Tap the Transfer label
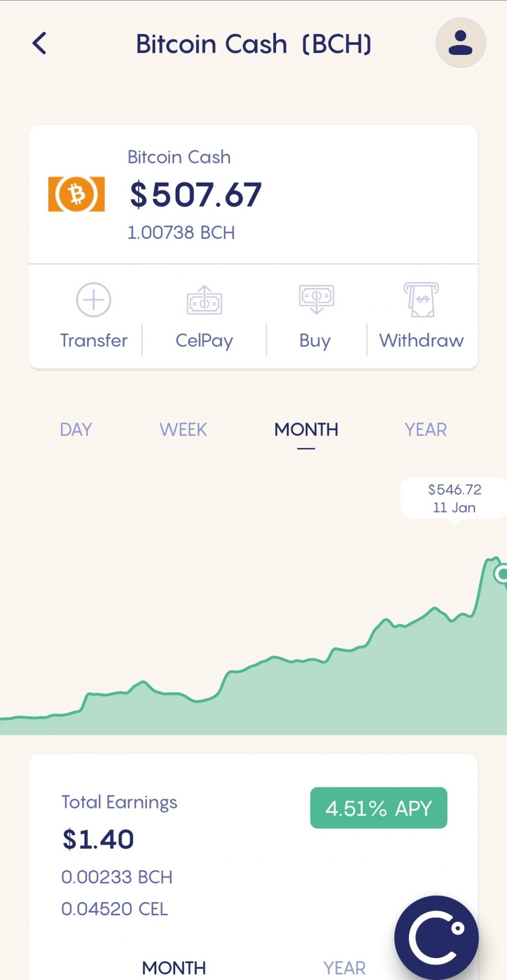 [94, 340]
